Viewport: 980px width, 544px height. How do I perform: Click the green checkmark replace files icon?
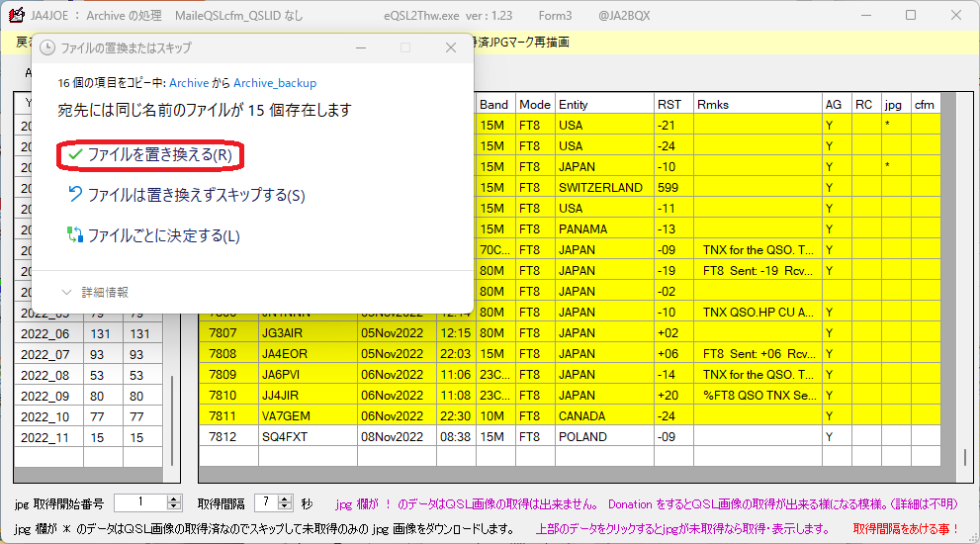click(x=75, y=154)
